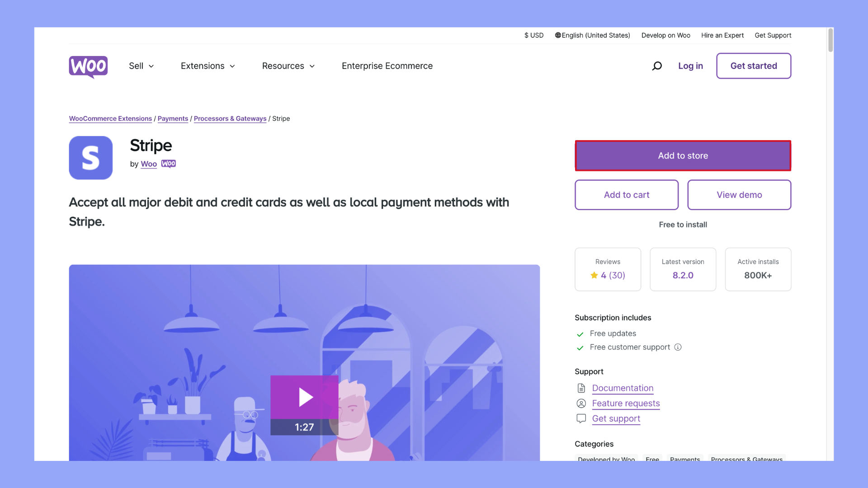Expand the Sell dropdown menu

tap(141, 66)
